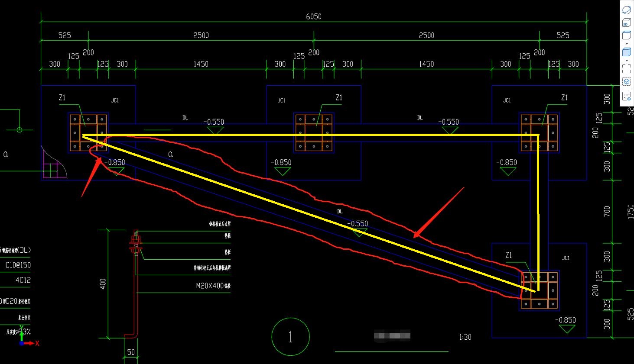Select the vertical dimension value 700
The height and width of the screenshot is (364, 634).
(607, 211)
